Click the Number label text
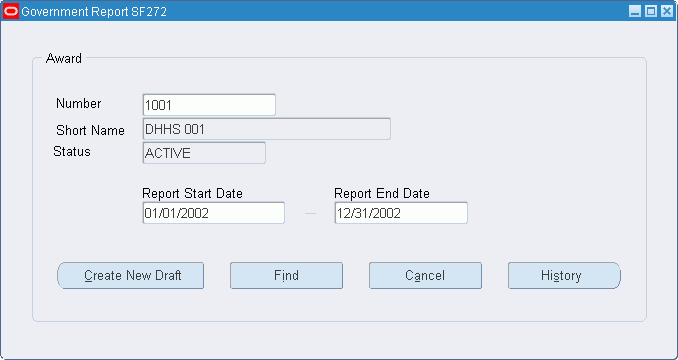This screenshot has height=360, width=678. [79, 104]
